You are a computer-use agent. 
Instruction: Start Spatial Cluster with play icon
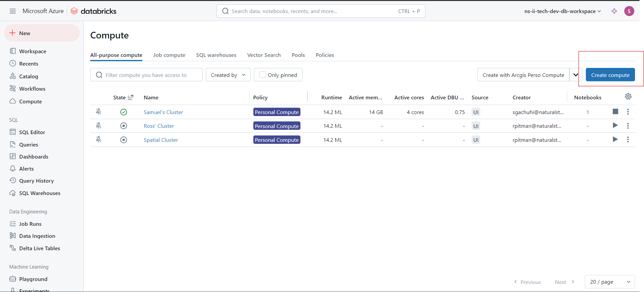point(615,139)
